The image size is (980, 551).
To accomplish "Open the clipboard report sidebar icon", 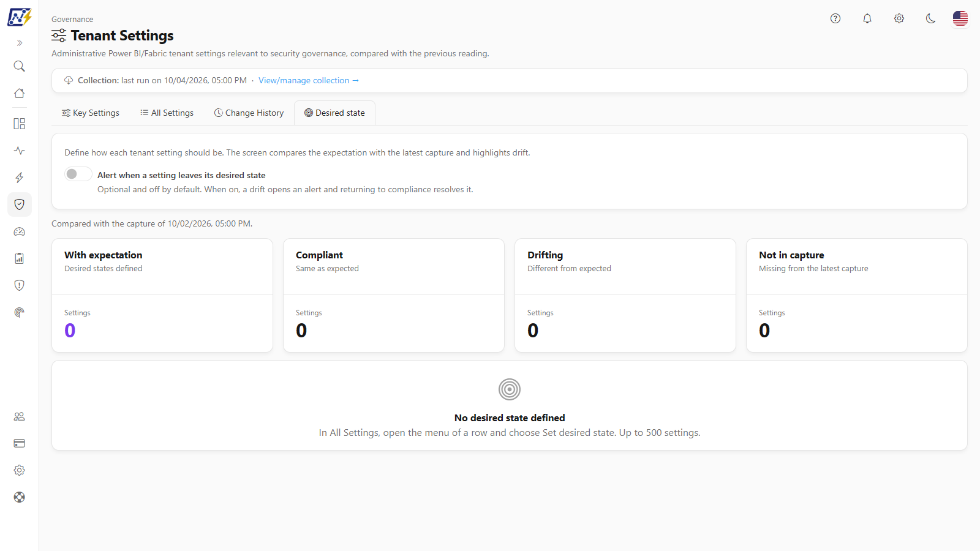I will (20, 258).
